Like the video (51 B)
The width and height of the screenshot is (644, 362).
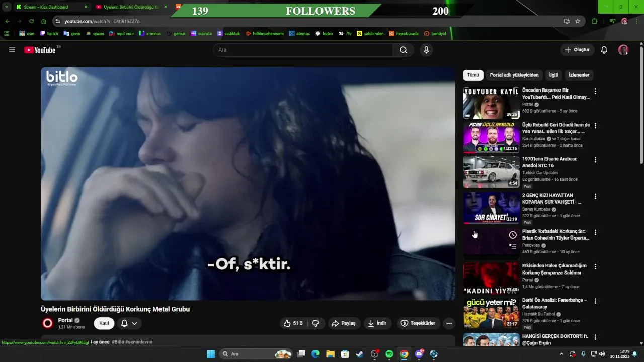293,323
